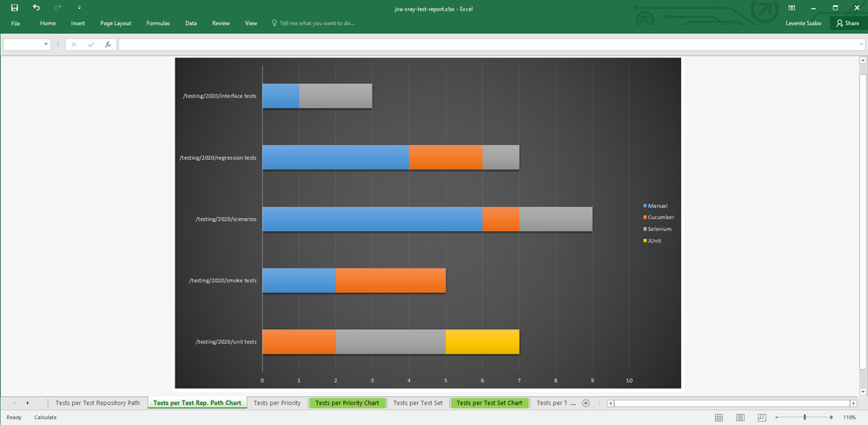This screenshot has width=868, height=425.
Task: Click the Undo arrow icon
Action: click(36, 8)
